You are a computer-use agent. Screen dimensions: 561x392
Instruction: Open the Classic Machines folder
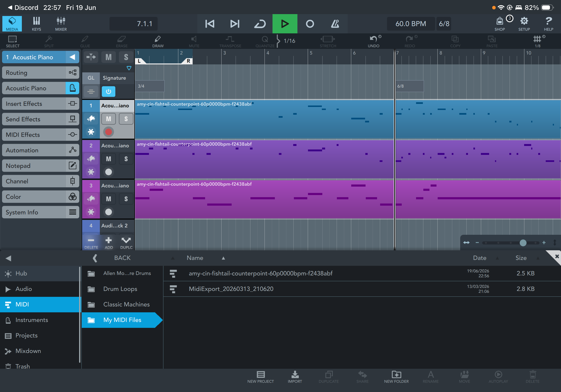(122, 304)
